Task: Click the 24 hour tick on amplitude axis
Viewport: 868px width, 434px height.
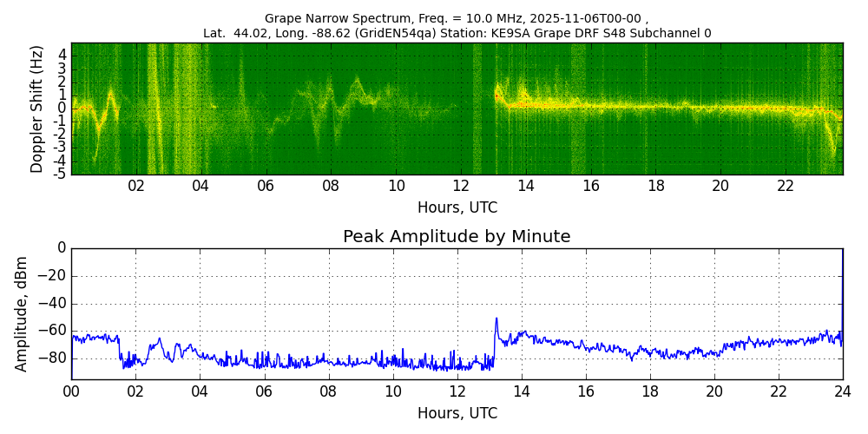Action: point(843,391)
